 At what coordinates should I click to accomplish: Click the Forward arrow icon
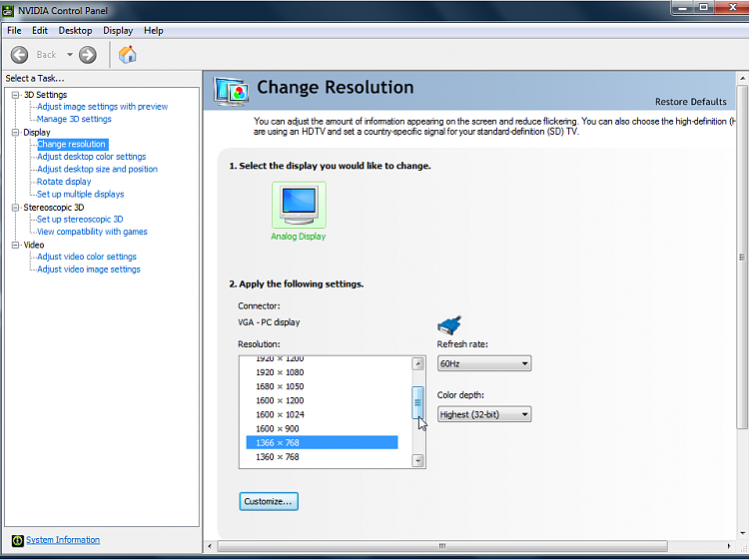click(88, 55)
